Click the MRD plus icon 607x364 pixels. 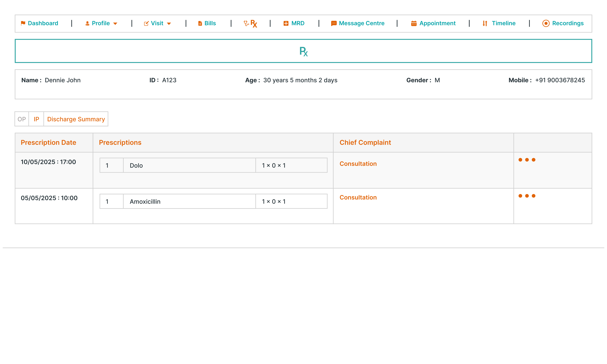pyautogui.click(x=286, y=23)
